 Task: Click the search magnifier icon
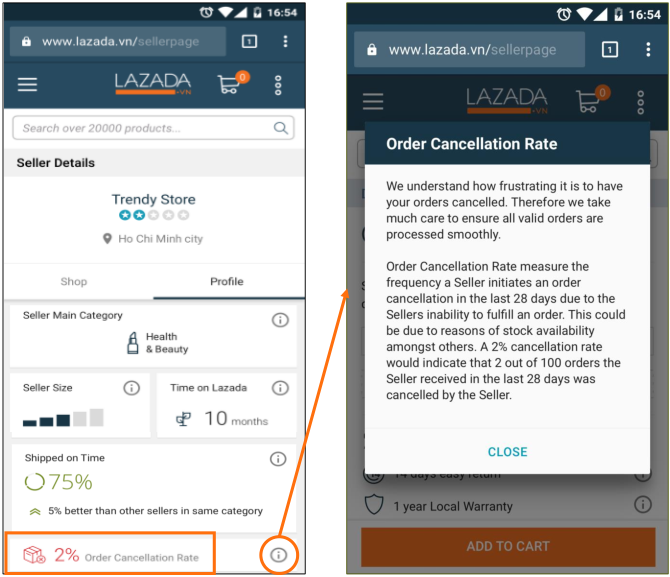[x=281, y=128]
